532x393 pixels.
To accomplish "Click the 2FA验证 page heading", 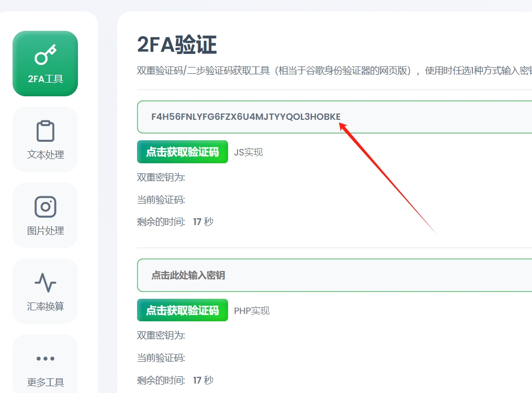I will click(177, 46).
